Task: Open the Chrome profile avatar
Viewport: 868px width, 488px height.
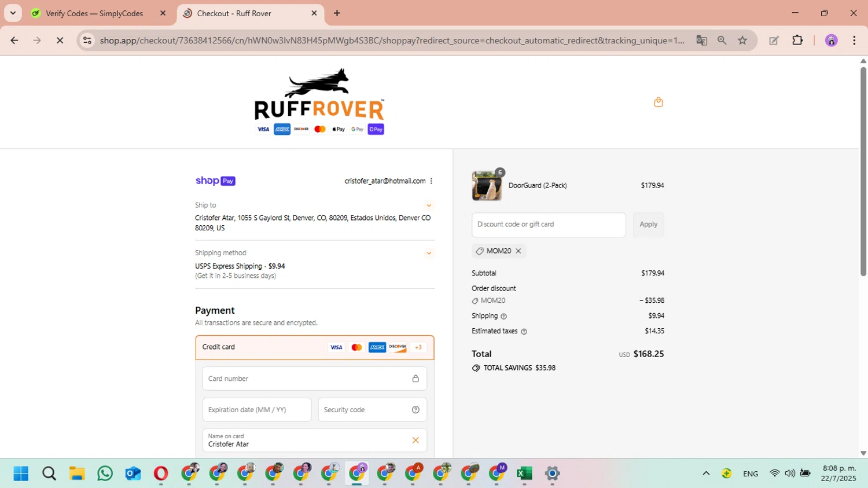Action: point(831,41)
